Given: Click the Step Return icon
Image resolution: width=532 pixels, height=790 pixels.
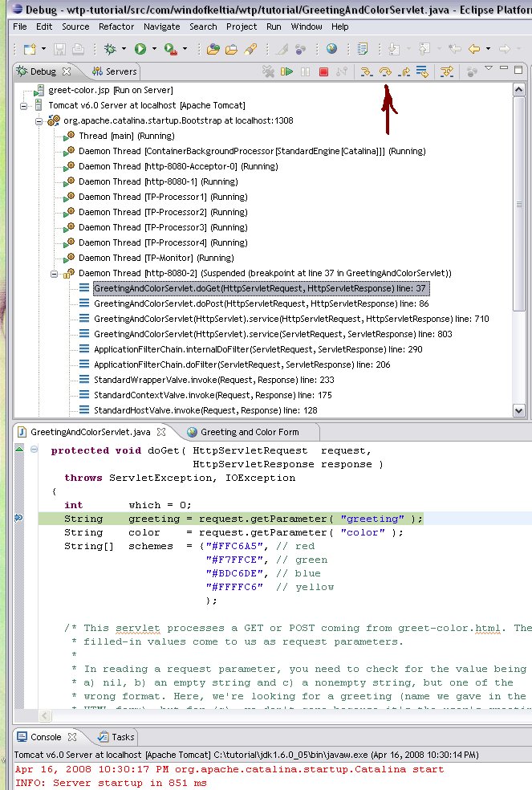Looking at the screenshot, I should click(404, 71).
